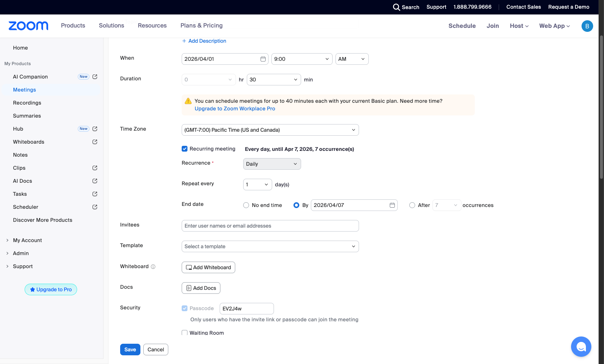The height and width of the screenshot is (364, 604).
Task: Click the Save button
Action: pos(130,350)
